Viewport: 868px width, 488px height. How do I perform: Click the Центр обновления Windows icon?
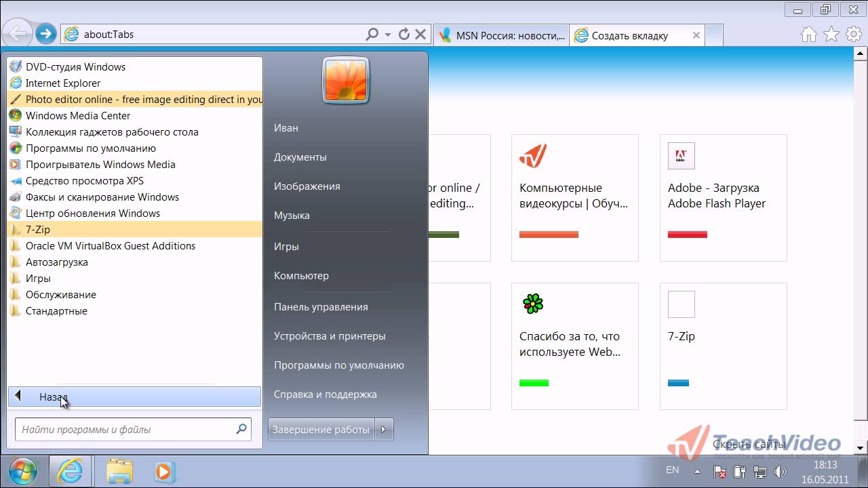16,213
